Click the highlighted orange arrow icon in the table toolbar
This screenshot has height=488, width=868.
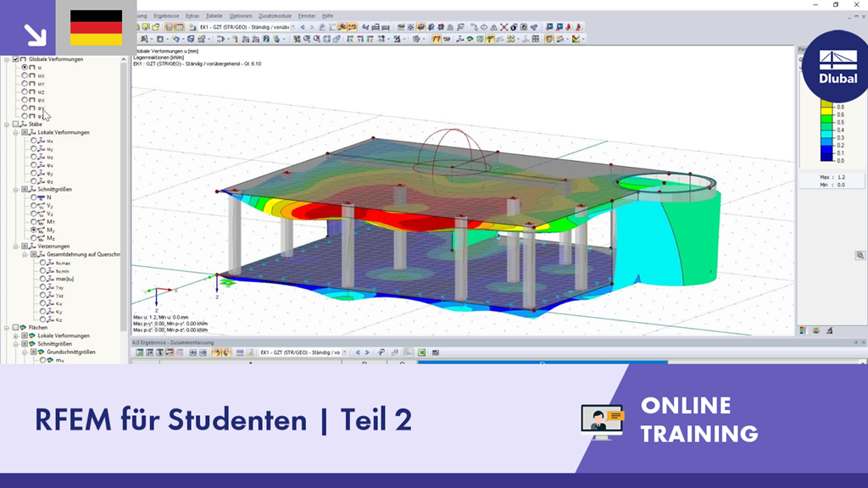[216, 352]
